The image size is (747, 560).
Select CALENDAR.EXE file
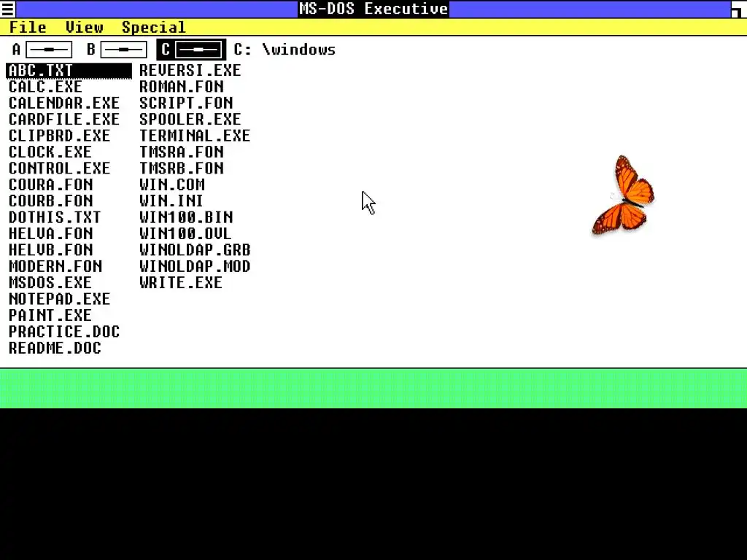pos(64,103)
